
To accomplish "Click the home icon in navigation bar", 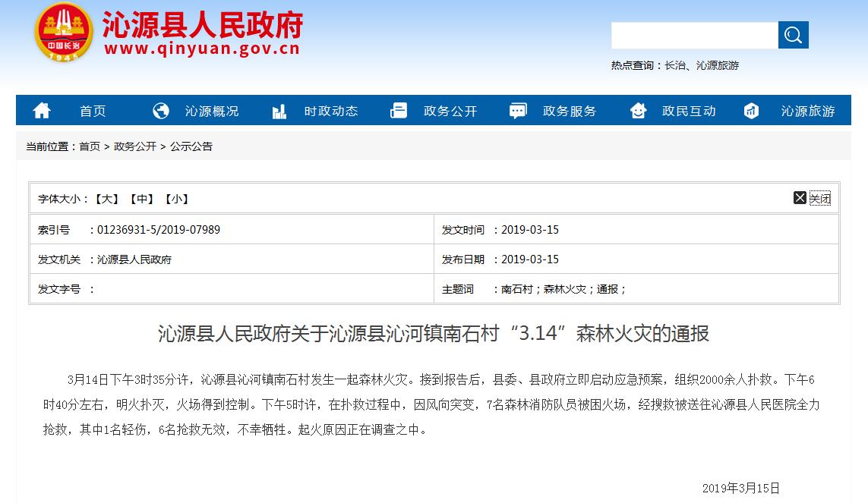I will (42, 111).
